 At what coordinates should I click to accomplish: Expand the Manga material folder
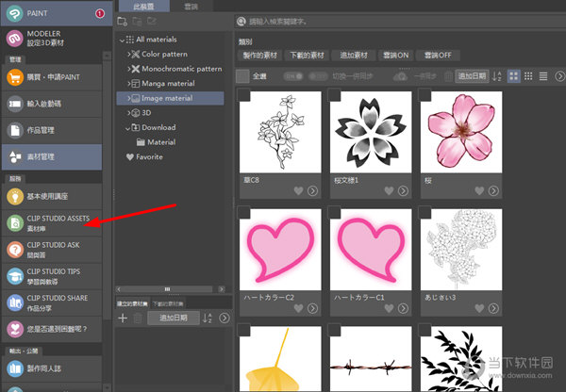point(128,84)
